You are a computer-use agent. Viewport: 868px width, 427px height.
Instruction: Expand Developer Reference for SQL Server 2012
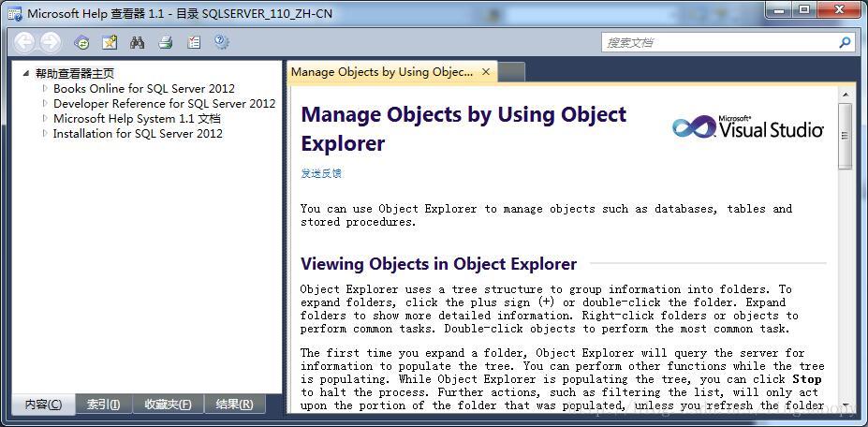45,103
